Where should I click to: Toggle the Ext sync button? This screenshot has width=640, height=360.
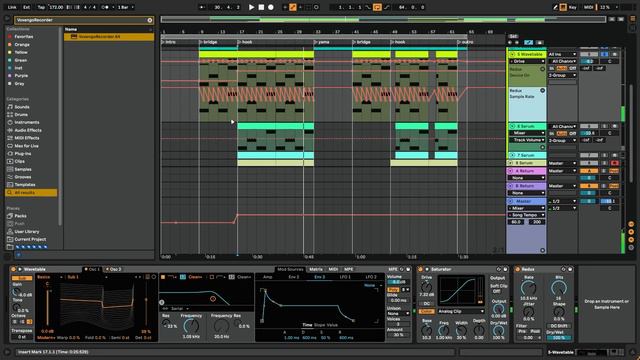click(x=27, y=7)
